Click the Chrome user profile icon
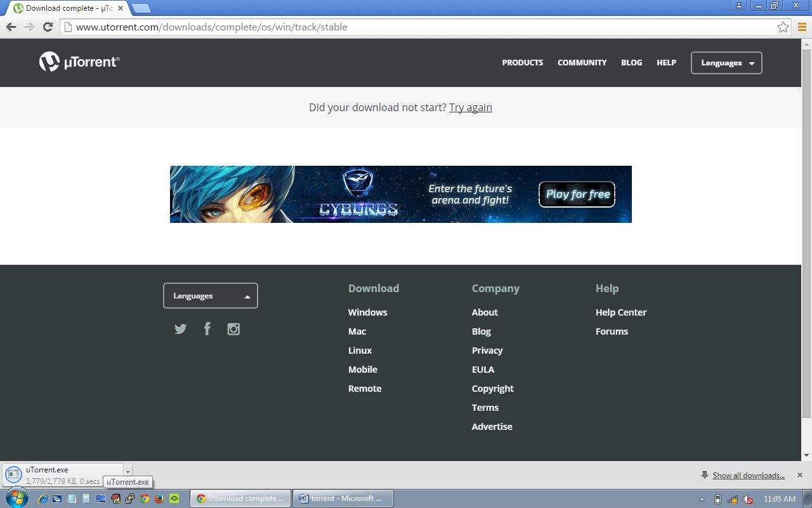Image resolution: width=812 pixels, height=508 pixels. point(738,5)
